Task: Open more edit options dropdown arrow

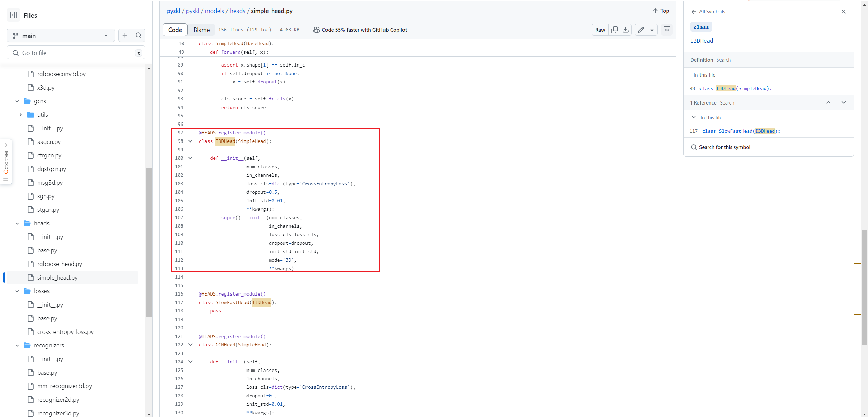Action: pos(652,30)
